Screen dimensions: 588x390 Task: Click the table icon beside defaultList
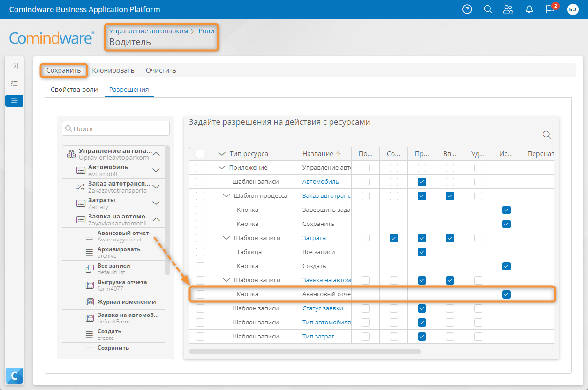[x=90, y=269]
